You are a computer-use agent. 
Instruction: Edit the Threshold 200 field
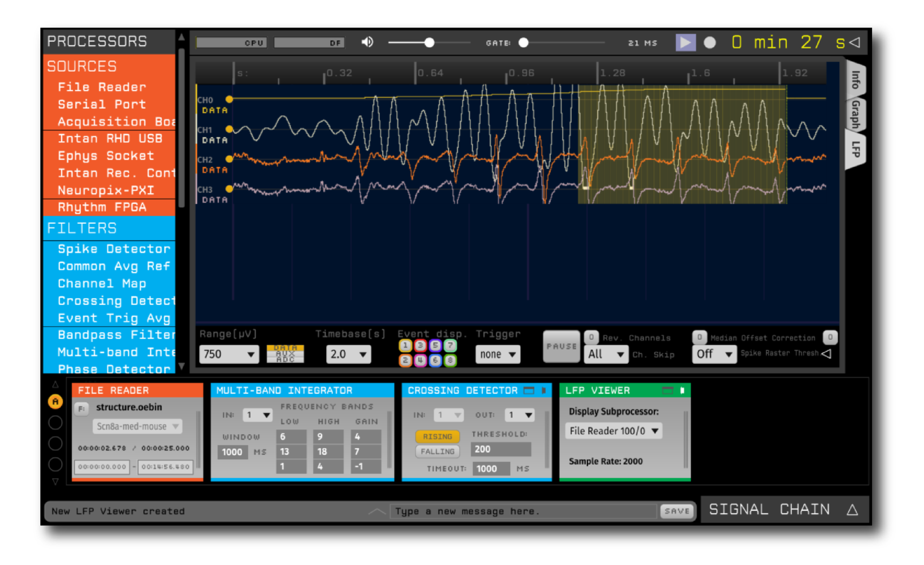click(501, 449)
